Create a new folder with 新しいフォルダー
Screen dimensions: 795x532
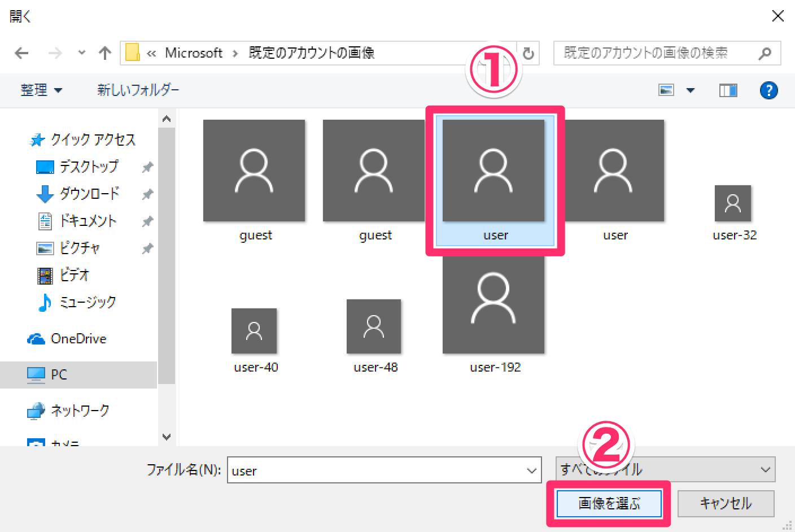(x=138, y=90)
